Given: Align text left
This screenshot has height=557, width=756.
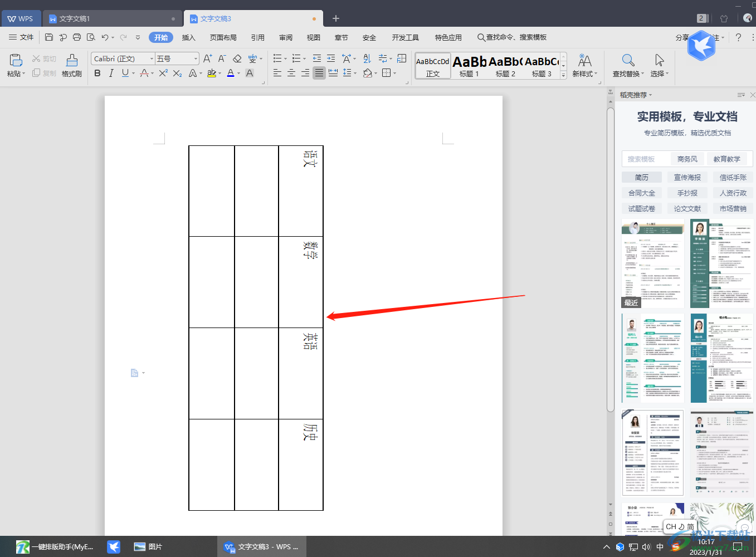Looking at the screenshot, I should 277,73.
